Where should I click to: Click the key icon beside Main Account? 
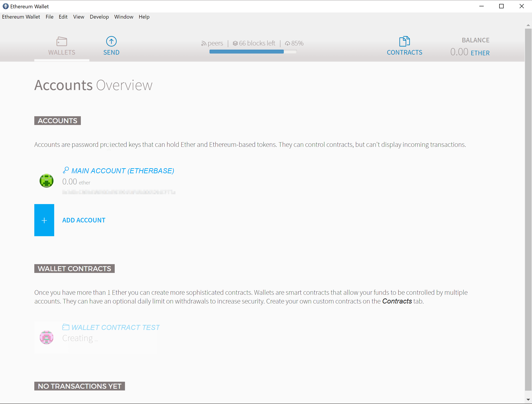(x=66, y=170)
